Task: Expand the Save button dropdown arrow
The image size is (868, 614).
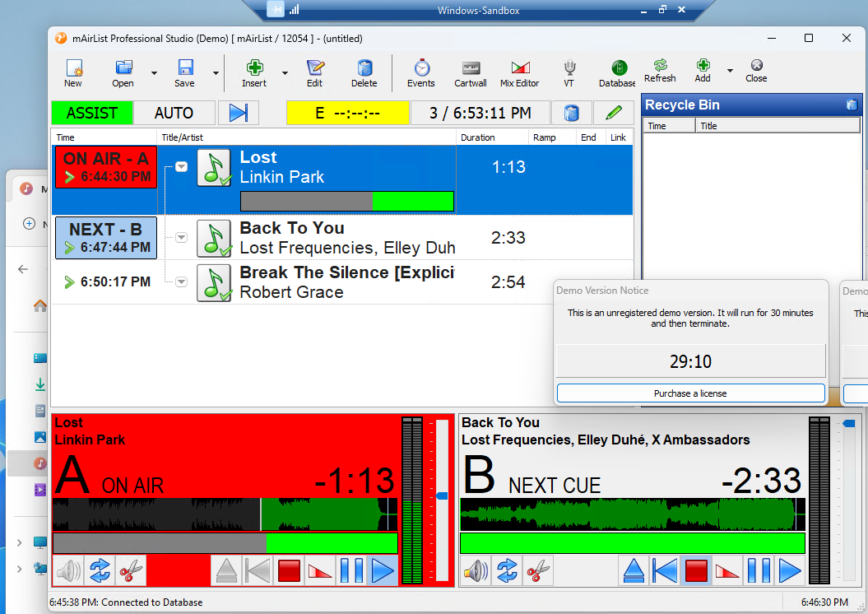Action: pos(216,73)
